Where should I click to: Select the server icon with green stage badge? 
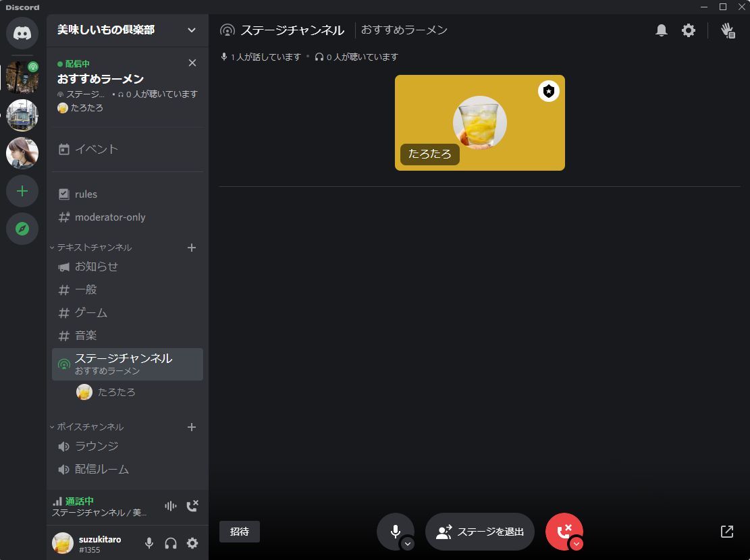click(22, 76)
